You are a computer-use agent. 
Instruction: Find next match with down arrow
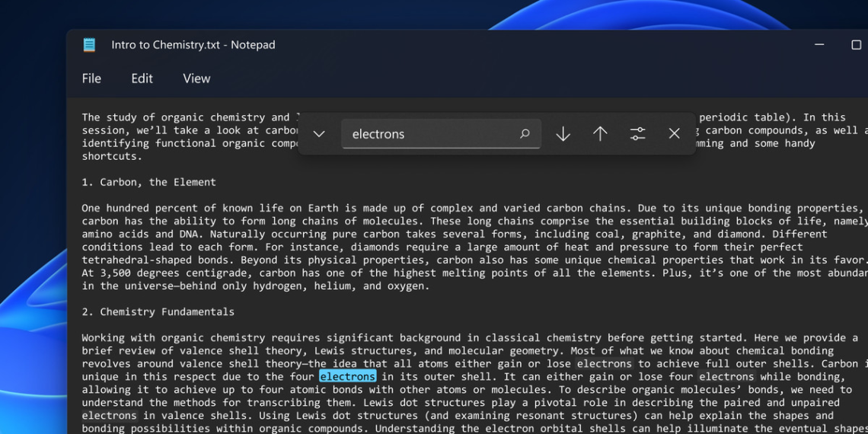(x=563, y=134)
